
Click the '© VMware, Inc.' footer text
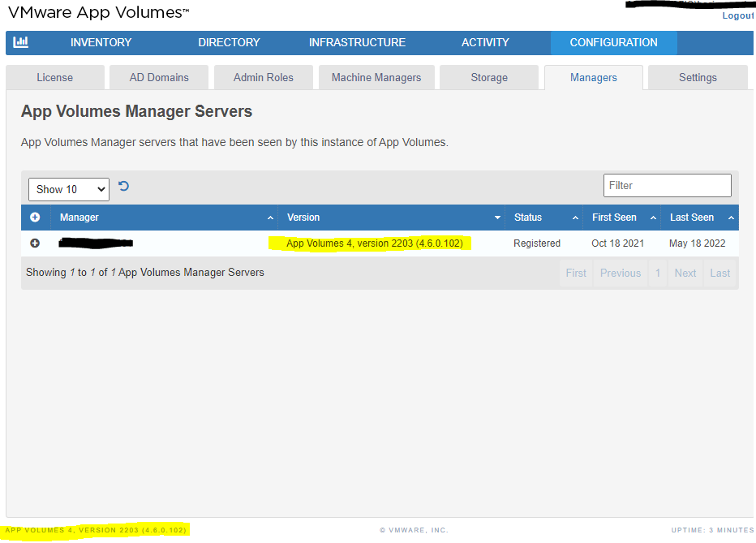point(415,530)
